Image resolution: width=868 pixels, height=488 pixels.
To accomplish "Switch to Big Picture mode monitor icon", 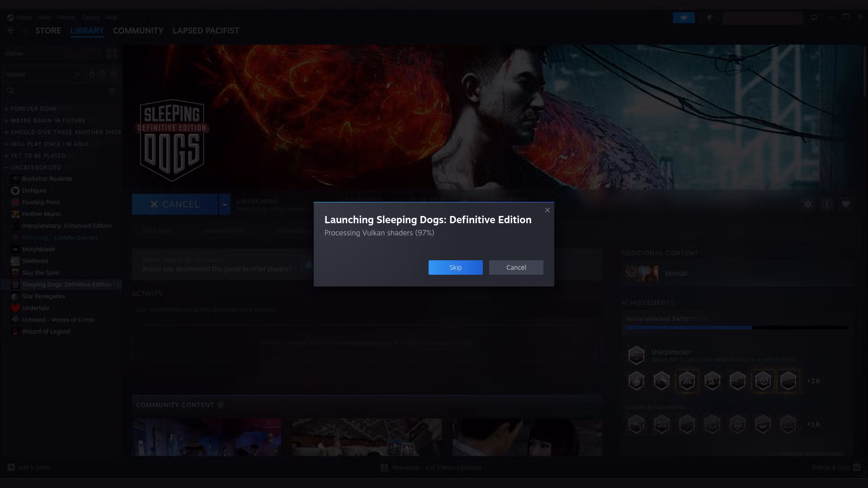I will click(813, 18).
